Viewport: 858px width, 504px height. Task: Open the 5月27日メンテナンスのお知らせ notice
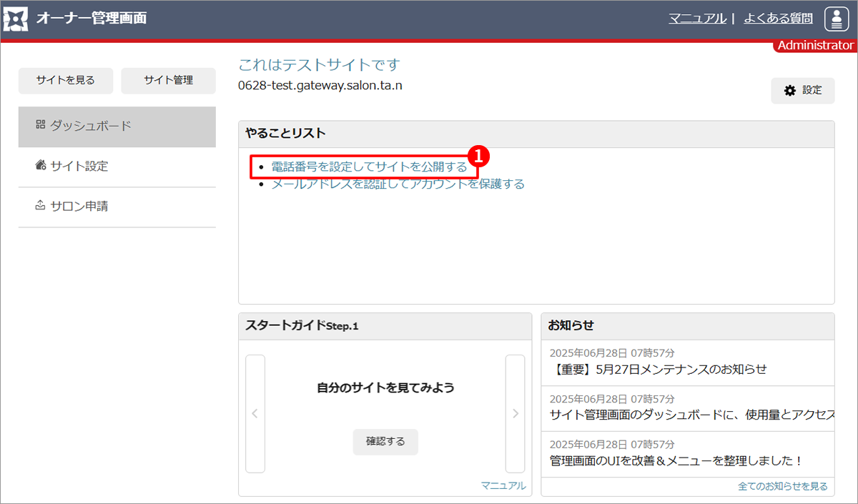click(x=661, y=369)
